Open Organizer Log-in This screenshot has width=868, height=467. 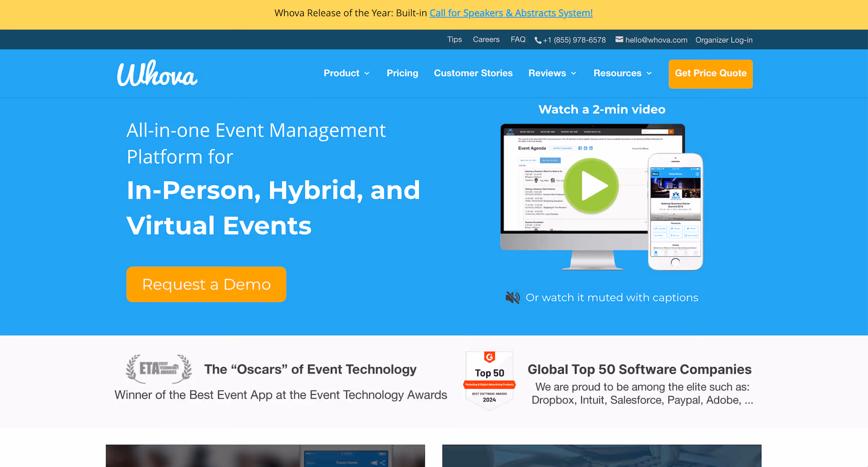[724, 40]
